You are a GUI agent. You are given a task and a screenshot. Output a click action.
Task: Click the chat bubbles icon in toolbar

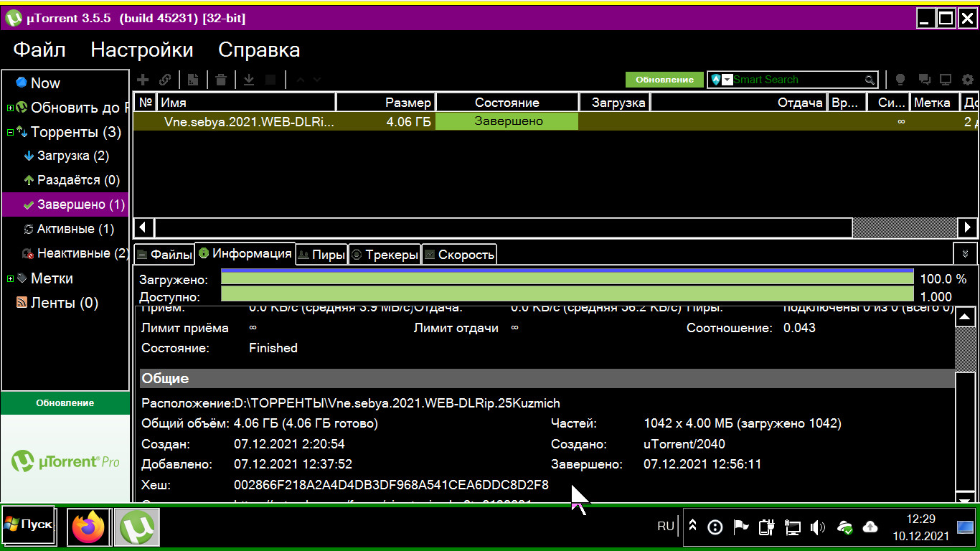[925, 80]
